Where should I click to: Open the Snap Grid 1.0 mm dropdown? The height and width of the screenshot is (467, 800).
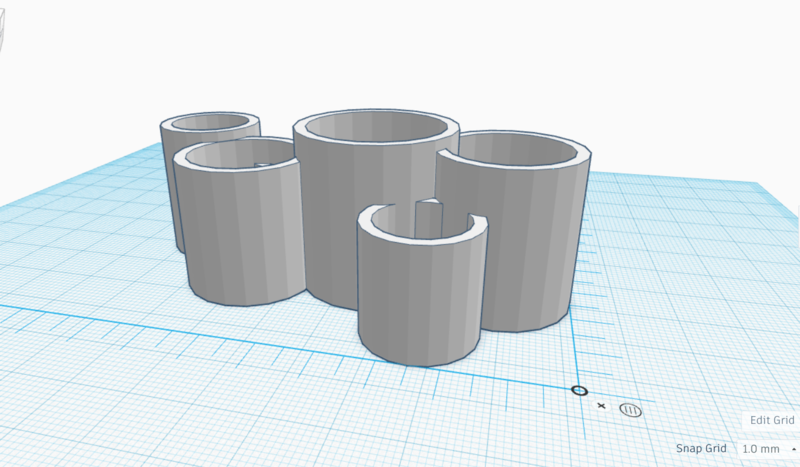click(767, 449)
